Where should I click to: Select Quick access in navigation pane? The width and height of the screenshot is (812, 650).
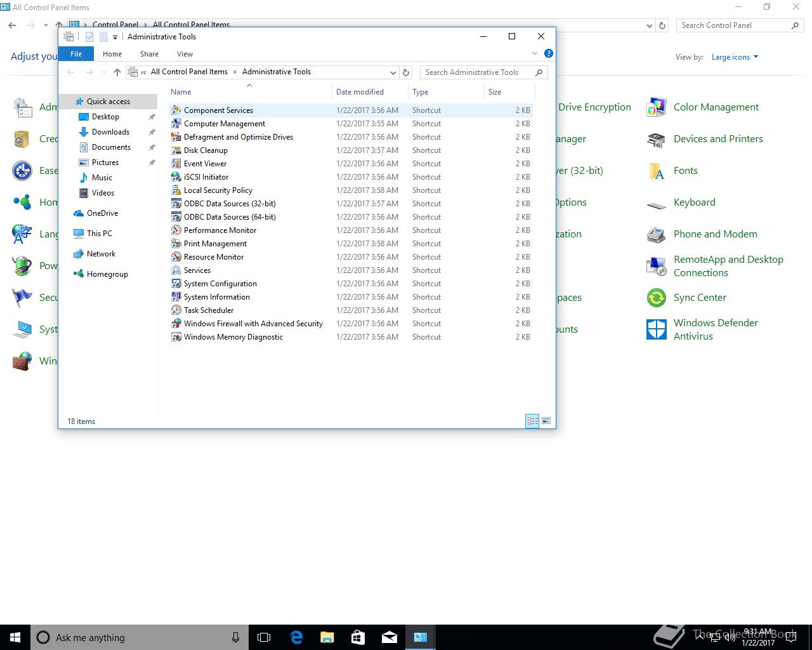(108, 102)
